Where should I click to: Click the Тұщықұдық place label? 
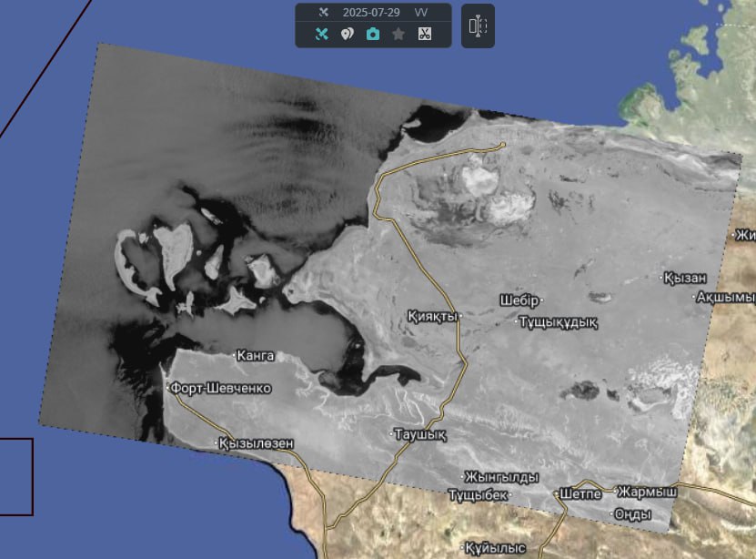(559, 321)
